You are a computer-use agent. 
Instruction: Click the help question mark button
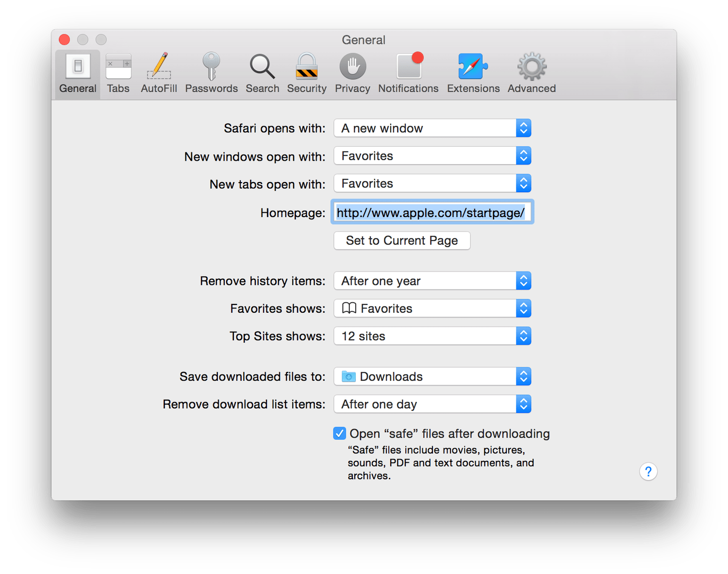648,472
